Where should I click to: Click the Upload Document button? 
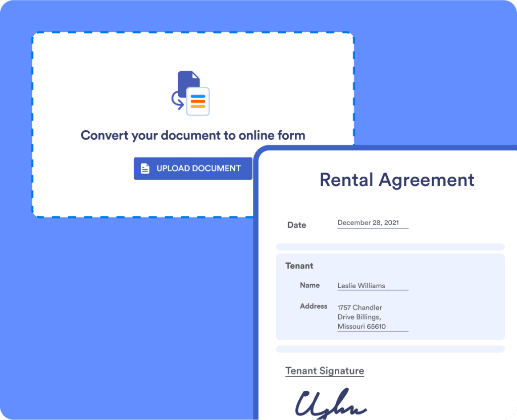(193, 168)
